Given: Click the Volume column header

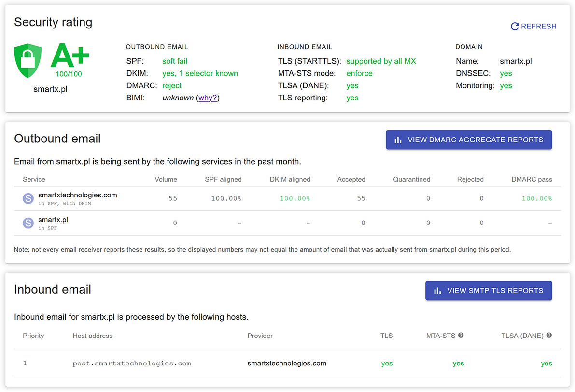Looking at the screenshot, I should [166, 179].
